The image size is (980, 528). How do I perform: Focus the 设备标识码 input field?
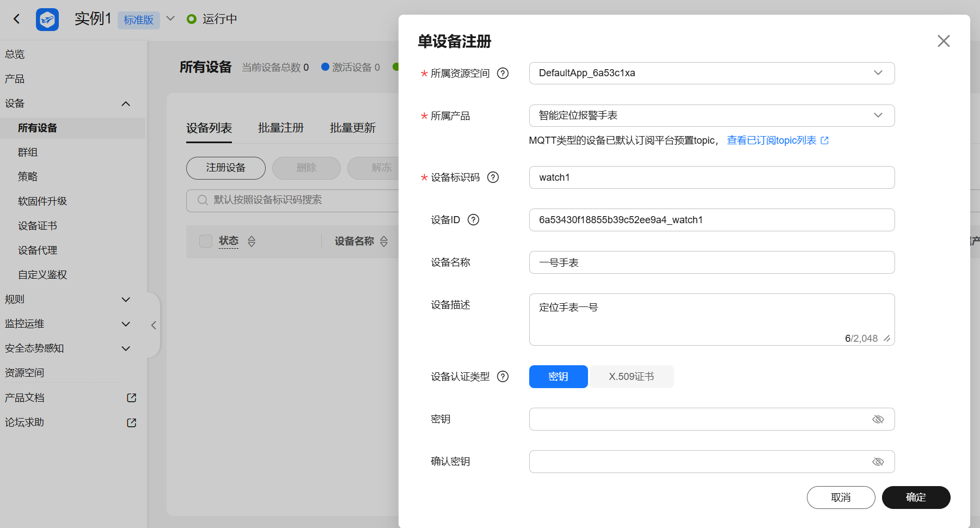pos(712,177)
